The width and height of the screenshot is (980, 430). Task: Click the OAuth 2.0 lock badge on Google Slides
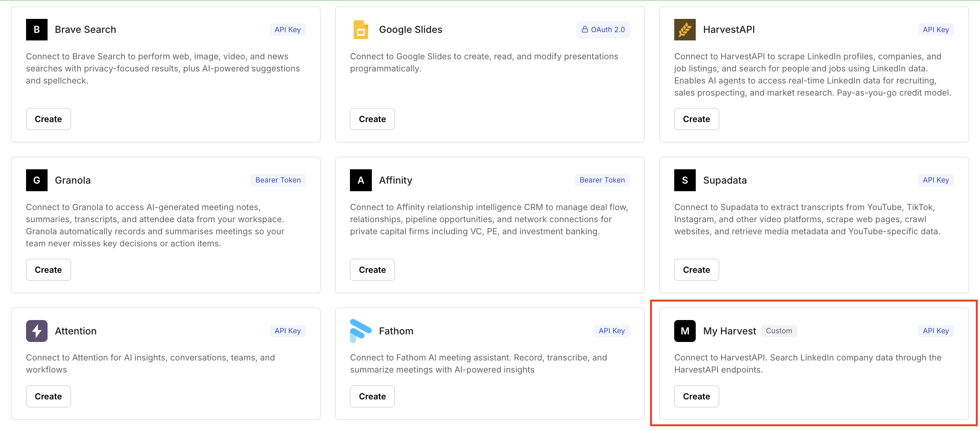point(603,29)
